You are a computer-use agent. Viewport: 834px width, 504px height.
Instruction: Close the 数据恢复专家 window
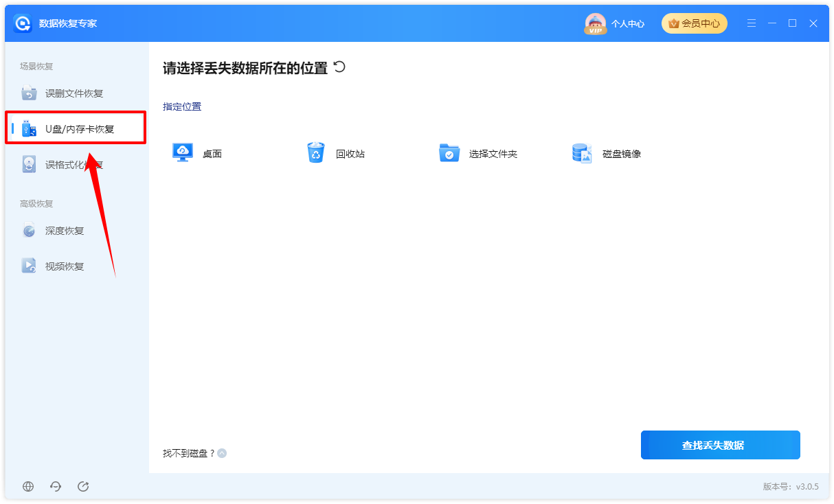[813, 23]
